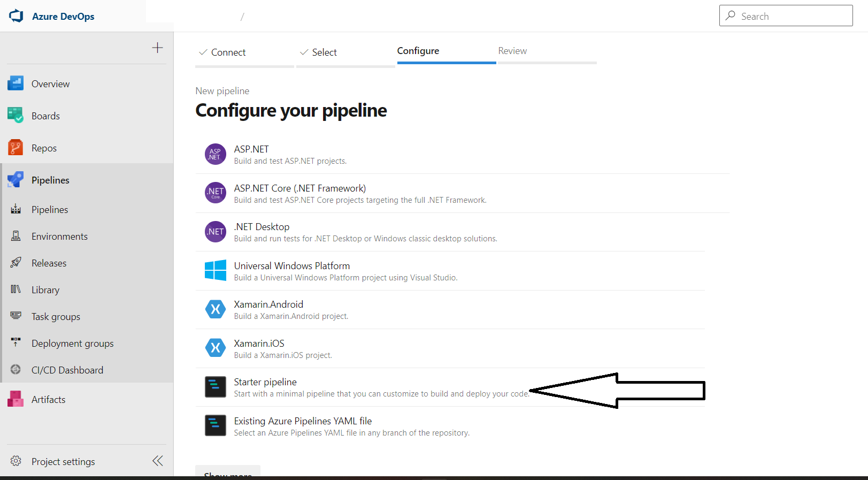Open the bold Pipelines section header
868x480 pixels.
pyautogui.click(x=50, y=180)
